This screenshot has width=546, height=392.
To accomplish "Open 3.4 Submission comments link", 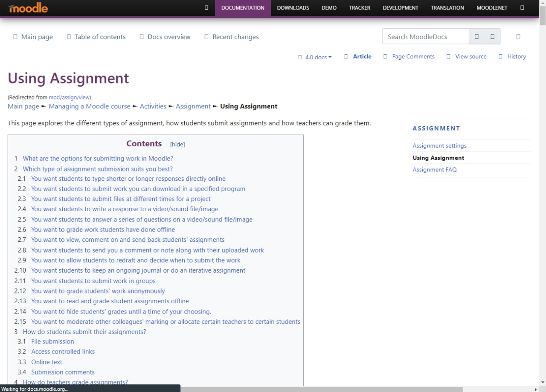I will pos(63,372).
